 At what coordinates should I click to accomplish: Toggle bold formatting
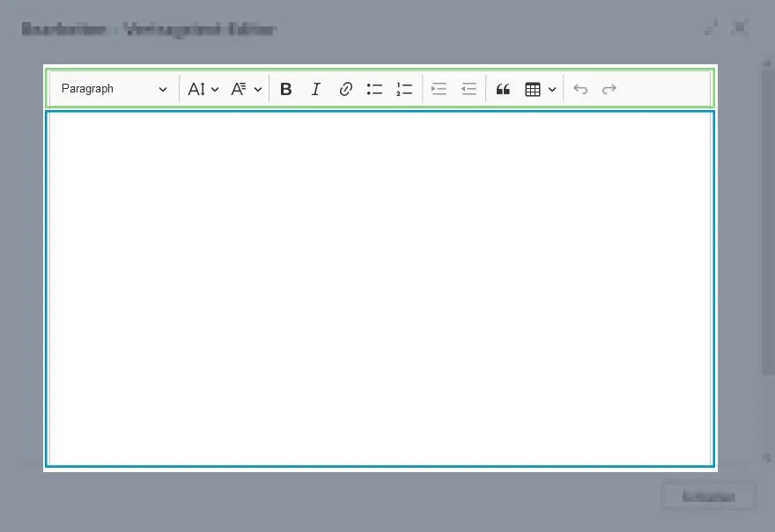[x=285, y=88]
